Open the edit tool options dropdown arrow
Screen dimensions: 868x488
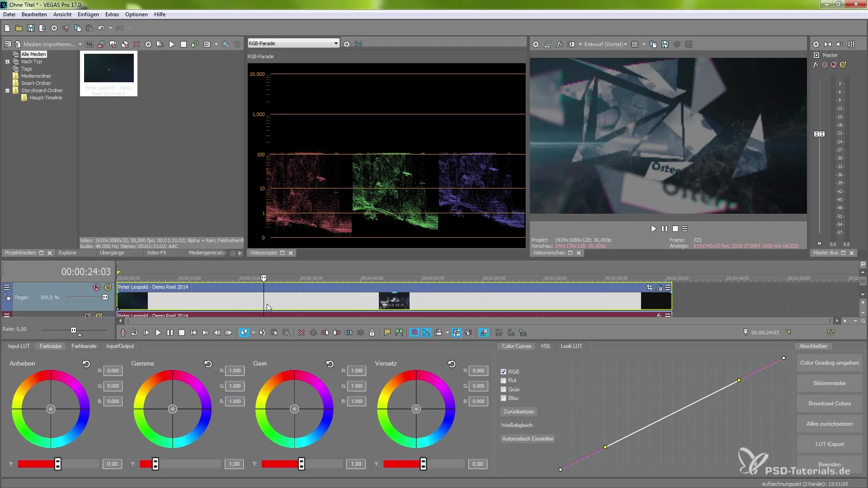pos(253,333)
